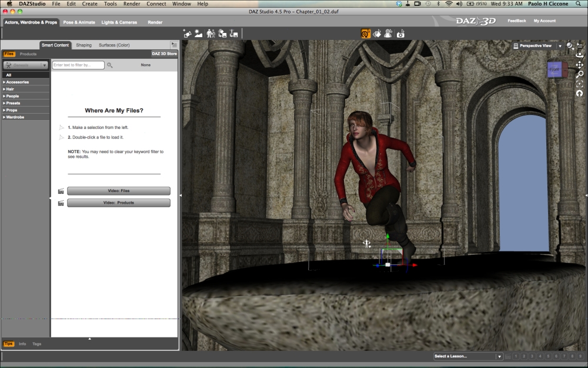Click the Video: Products button

click(x=119, y=203)
